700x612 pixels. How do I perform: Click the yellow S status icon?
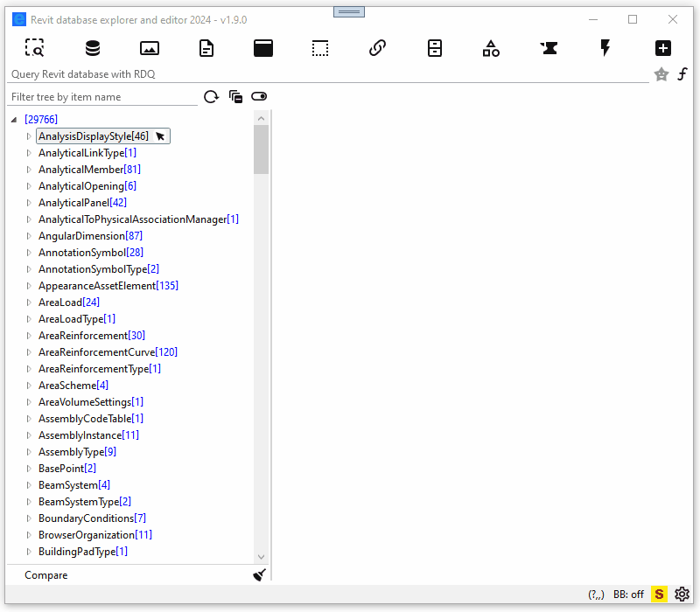pos(659,595)
